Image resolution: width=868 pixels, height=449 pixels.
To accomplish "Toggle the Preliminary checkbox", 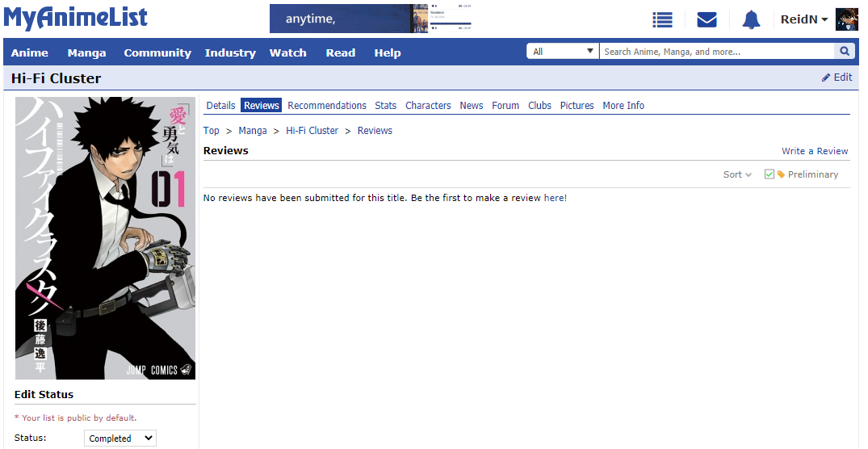I will point(769,174).
